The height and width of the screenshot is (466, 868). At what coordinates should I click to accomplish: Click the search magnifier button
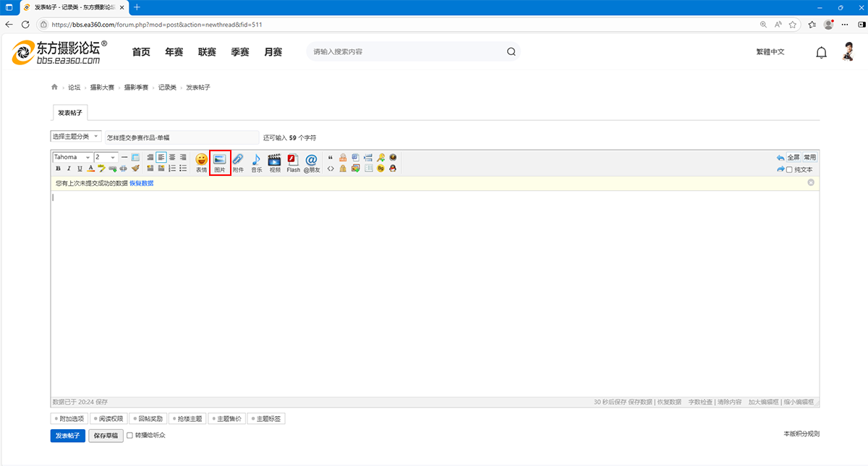[x=511, y=51]
